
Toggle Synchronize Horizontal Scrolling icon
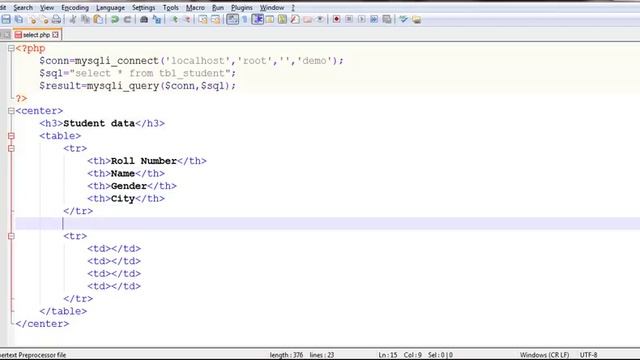coord(216,19)
